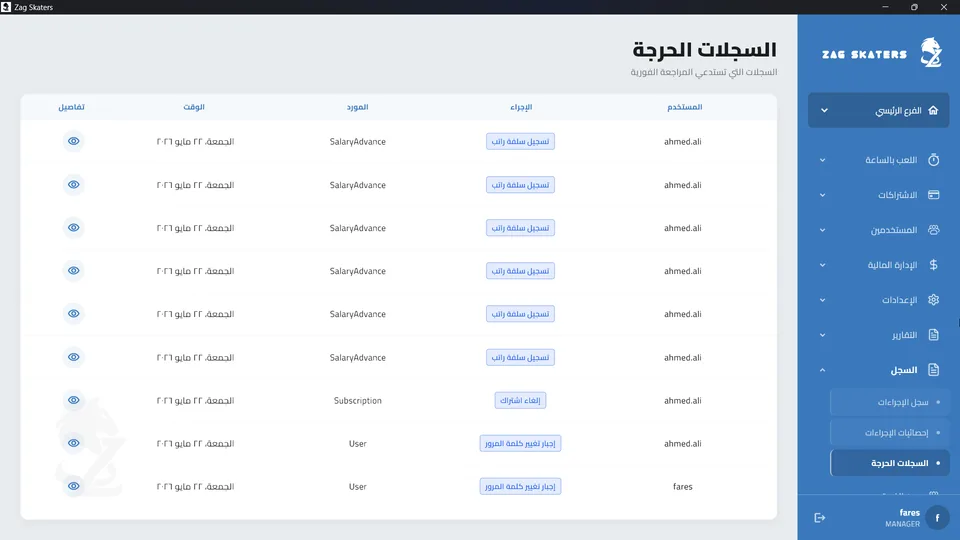Expand the اللعب بالساعة menu chevron
The image size is (960, 540).
click(822, 160)
